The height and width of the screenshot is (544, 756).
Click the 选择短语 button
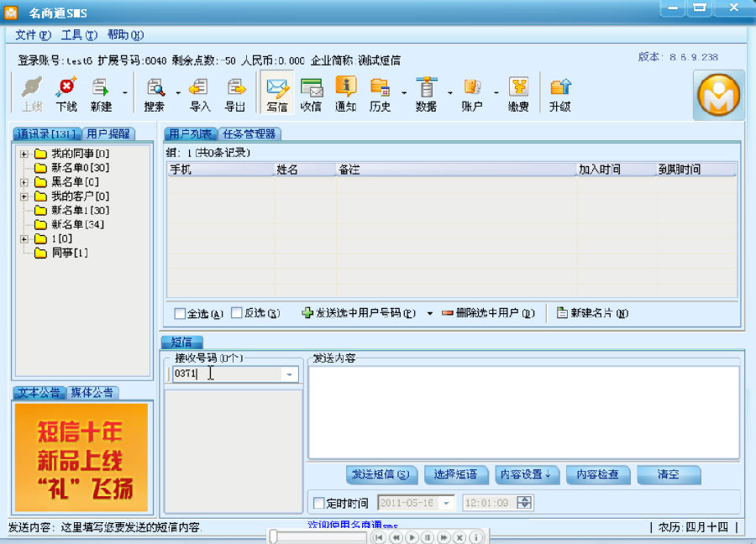click(x=456, y=474)
